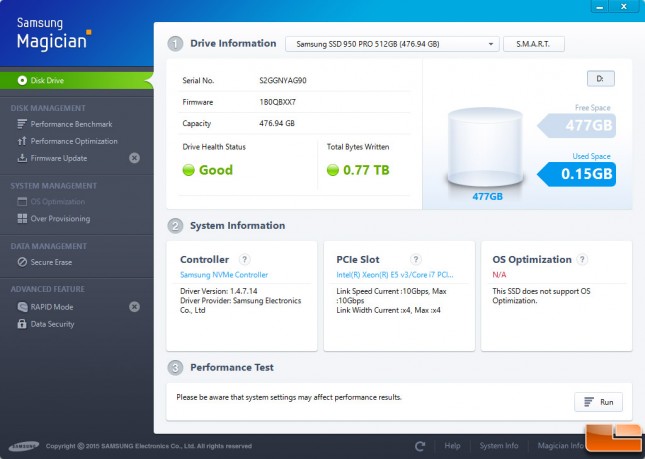Click the X icon next to RAPID Mode
Viewport: 645px width, 459px height.
pyautogui.click(x=134, y=307)
